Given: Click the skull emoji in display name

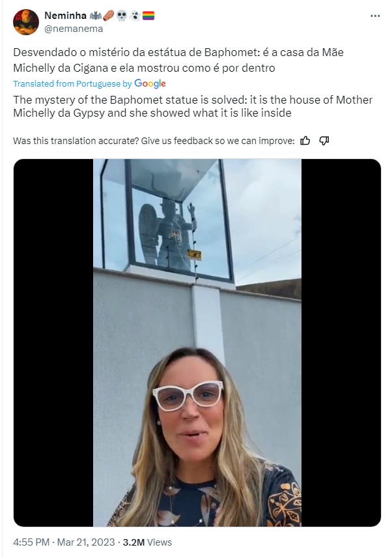Looking at the screenshot, I should (x=122, y=16).
